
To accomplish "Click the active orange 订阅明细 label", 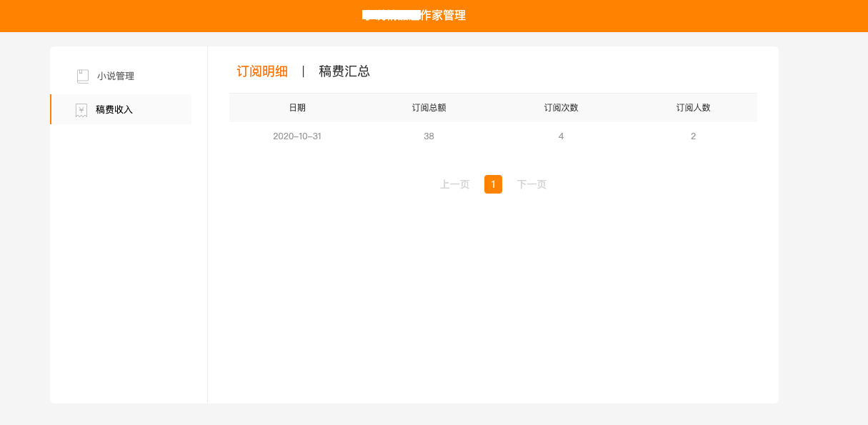I will [x=263, y=71].
